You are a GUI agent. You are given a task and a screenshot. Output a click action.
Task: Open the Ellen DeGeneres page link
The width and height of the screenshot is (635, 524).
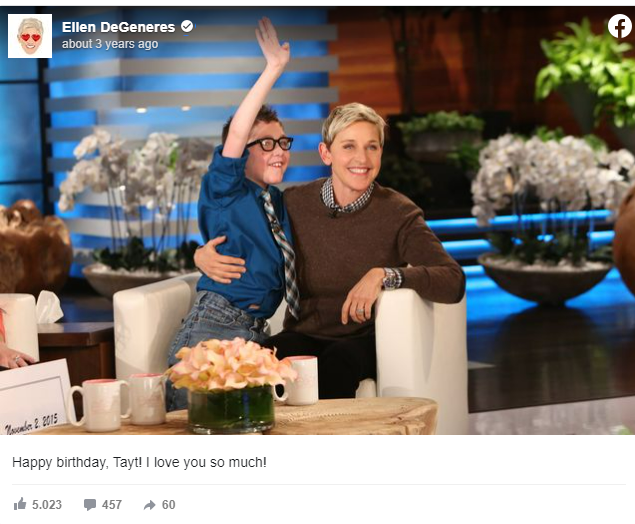click(x=118, y=27)
